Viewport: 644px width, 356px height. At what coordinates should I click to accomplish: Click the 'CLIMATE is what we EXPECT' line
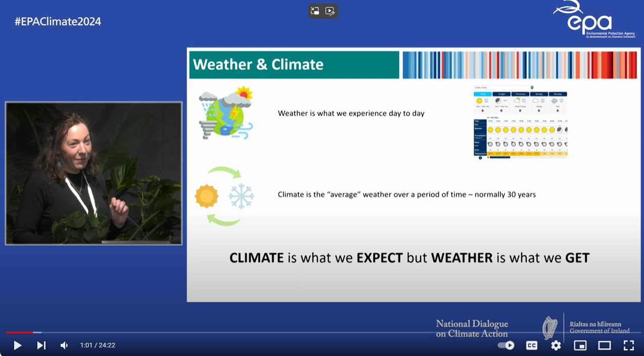[x=409, y=258]
